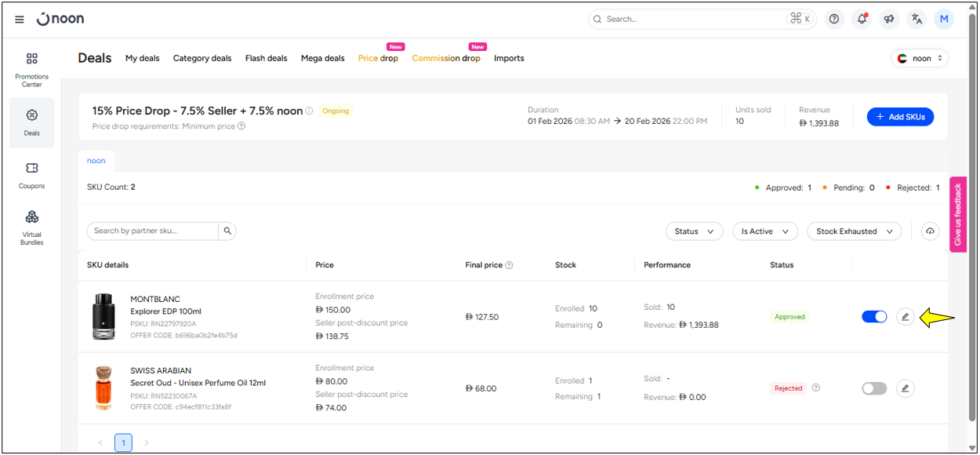Click the download SKUs cloud icon
Screen dimensions: 980x455
[930, 231]
